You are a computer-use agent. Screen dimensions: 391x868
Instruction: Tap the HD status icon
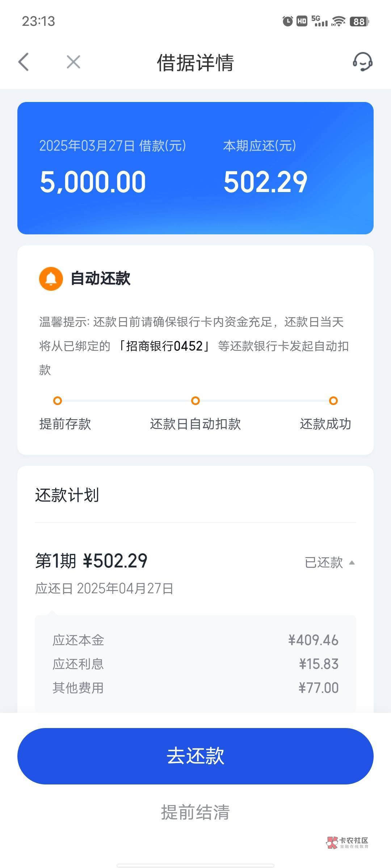pyautogui.click(x=302, y=21)
